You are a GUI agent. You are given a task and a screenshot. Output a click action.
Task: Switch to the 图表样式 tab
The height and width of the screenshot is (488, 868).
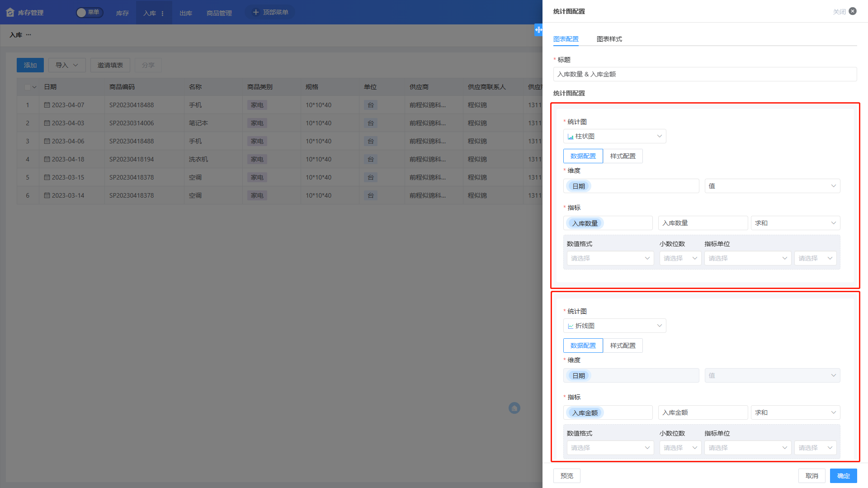pos(609,39)
